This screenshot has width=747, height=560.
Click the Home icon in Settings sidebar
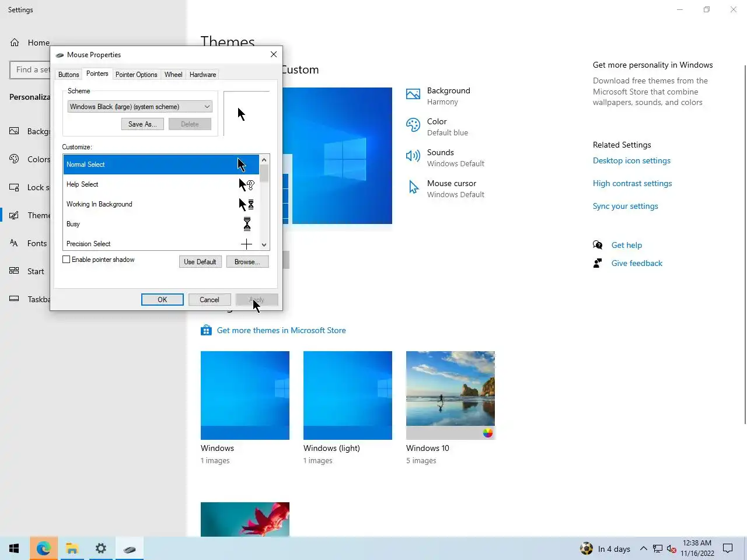click(x=15, y=43)
